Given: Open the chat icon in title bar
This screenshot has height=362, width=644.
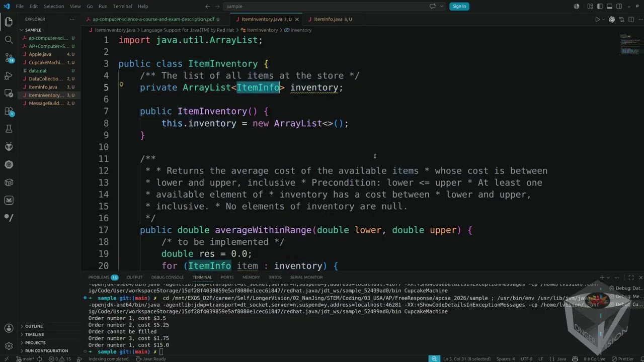Looking at the screenshot, I should tap(433, 7).
